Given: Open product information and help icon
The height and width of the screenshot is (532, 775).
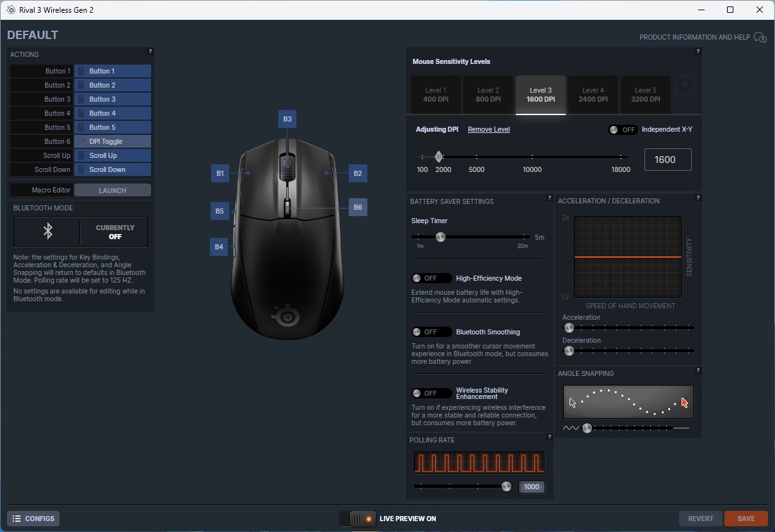Looking at the screenshot, I should (760, 38).
